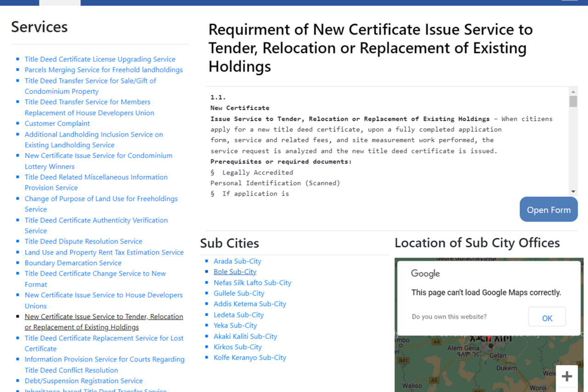Open the Customer Complaint link

click(x=57, y=123)
